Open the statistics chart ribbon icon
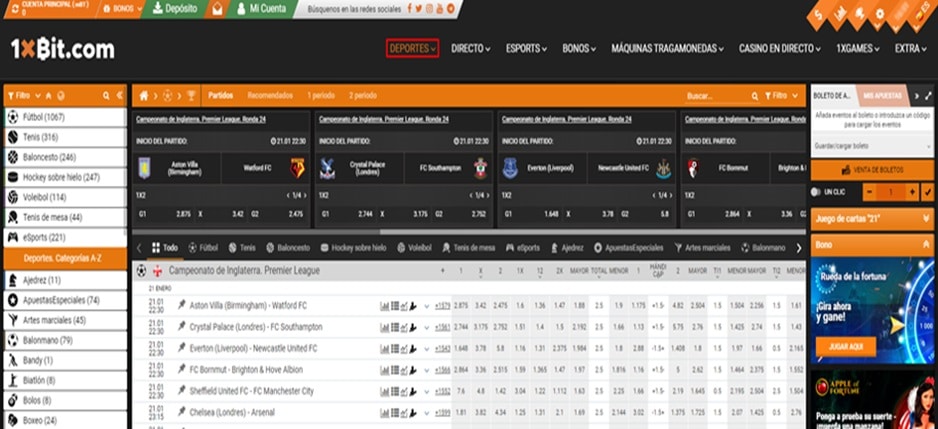938x429 pixels. coord(840,14)
